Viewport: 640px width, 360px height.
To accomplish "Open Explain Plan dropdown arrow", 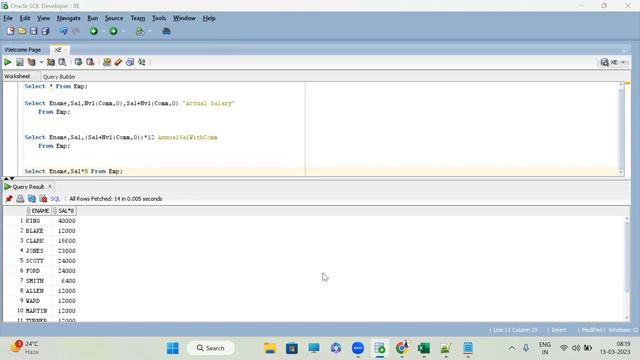I will point(41,62).
